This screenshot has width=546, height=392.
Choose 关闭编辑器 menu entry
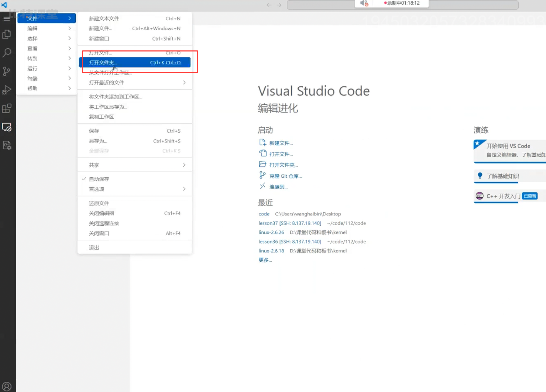pyautogui.click(x=135, y=213)
